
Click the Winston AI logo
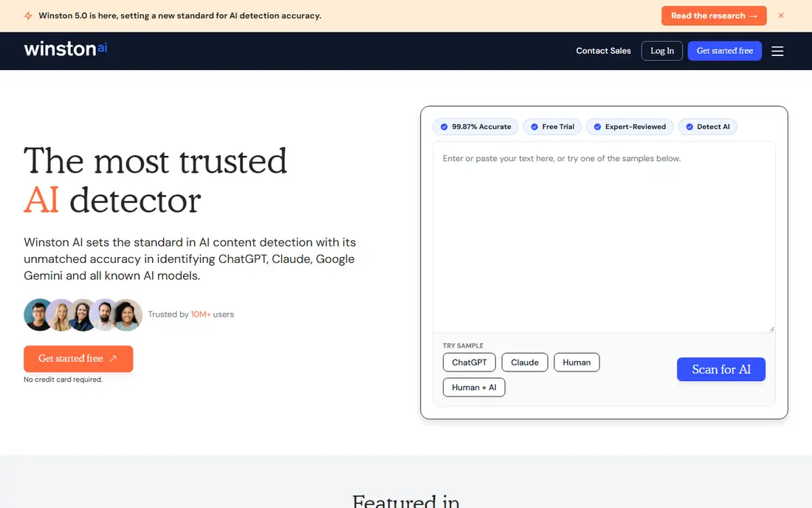point(65,49)
